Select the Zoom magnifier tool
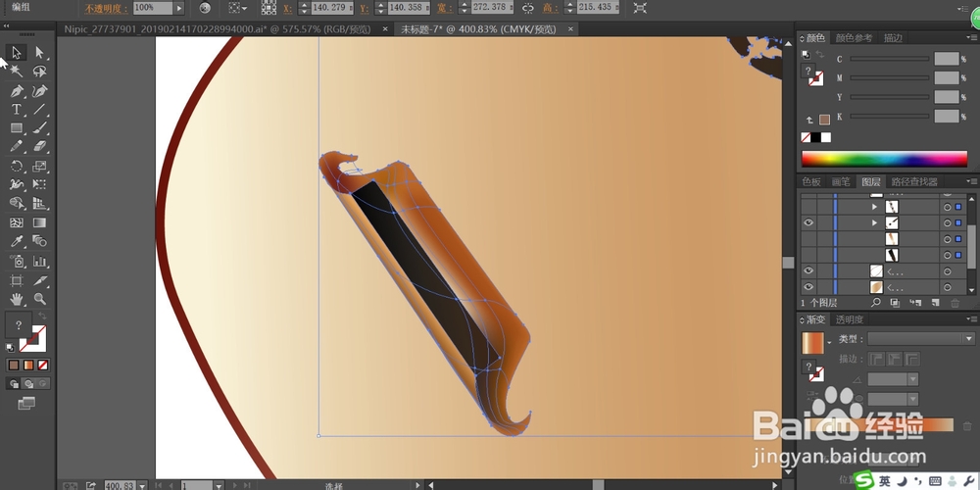Image resolution: width=980 pixels, height=490 pixels. tap(39, 299)
